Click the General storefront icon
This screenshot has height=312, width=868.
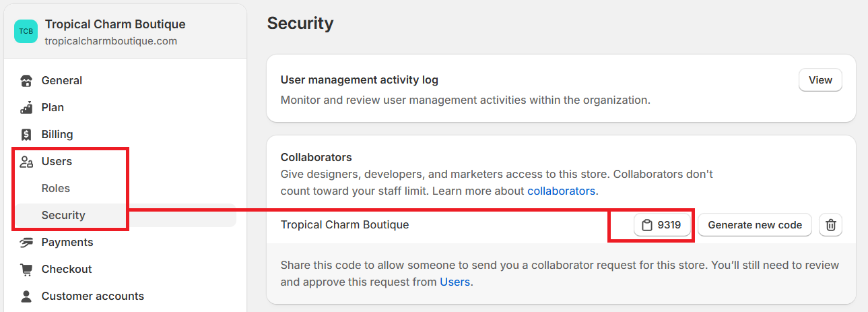pyautogui.click(x=26, y=81)
